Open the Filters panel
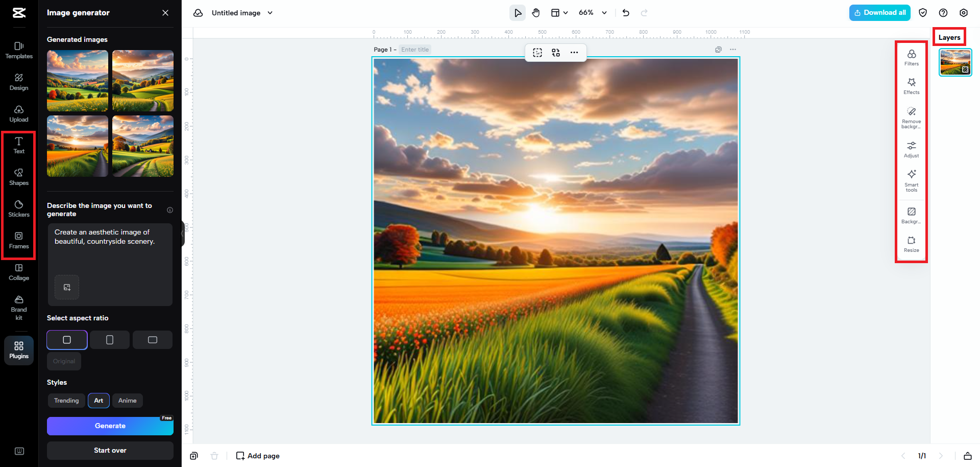Image resolution: width=980 pixels, height=467 pixels. coord(911,57)
